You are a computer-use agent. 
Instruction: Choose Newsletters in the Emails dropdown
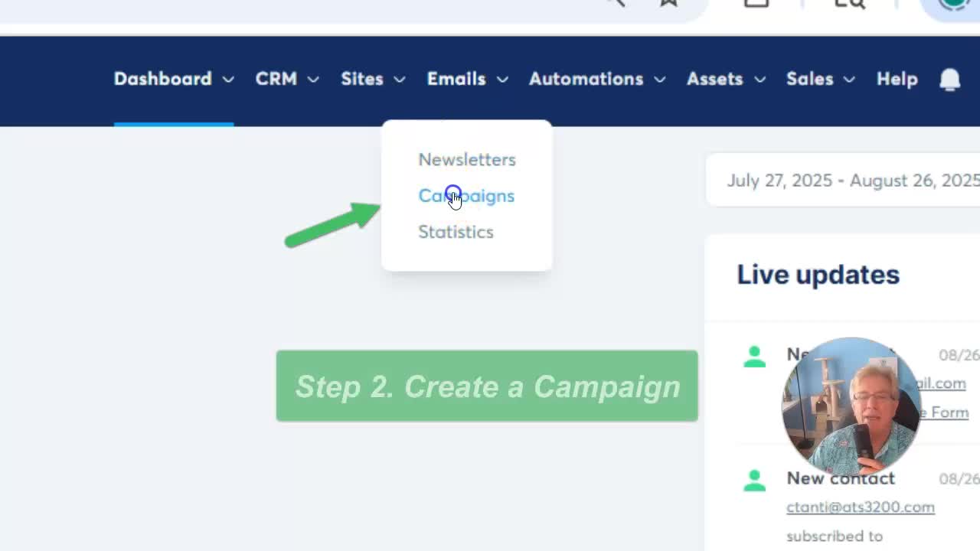pyautogui.click(x=467, y=160)
